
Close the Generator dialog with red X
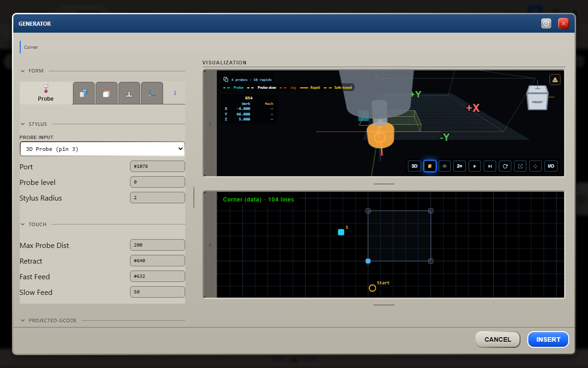point(564,23)
